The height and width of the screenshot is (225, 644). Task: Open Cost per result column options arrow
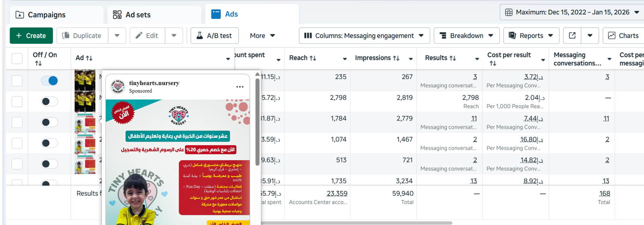(x=543, y=60)
